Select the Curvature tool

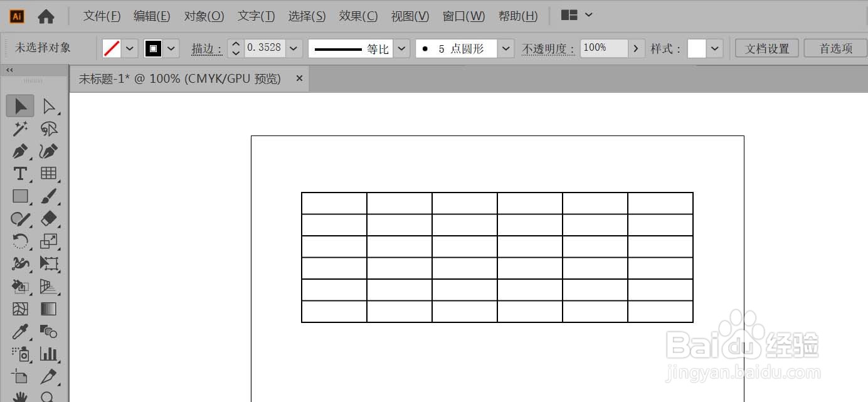[49, 151]
